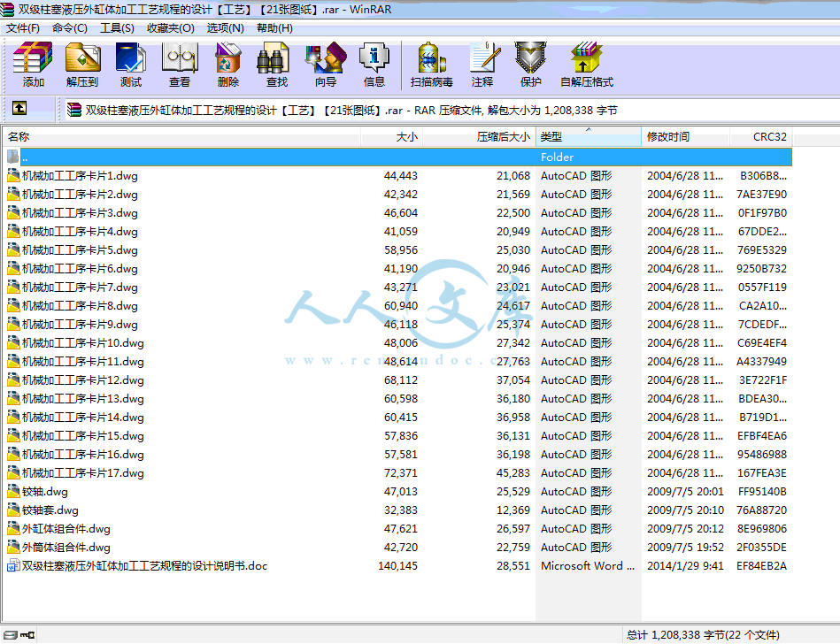Viewport: 840px width, 644px height.
Task: Sort by the 压缩后大小 column header
Action: [479, 136]
